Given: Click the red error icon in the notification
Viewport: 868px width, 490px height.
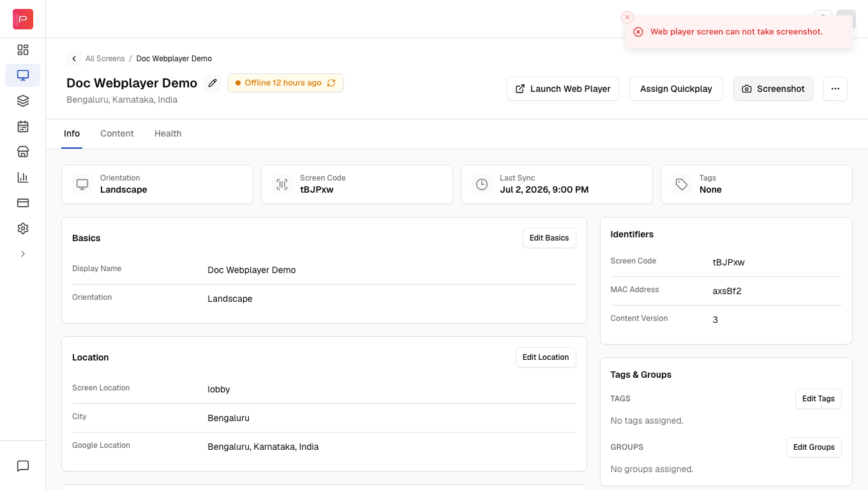Looking at the screenshot, I should coord(638,32).
